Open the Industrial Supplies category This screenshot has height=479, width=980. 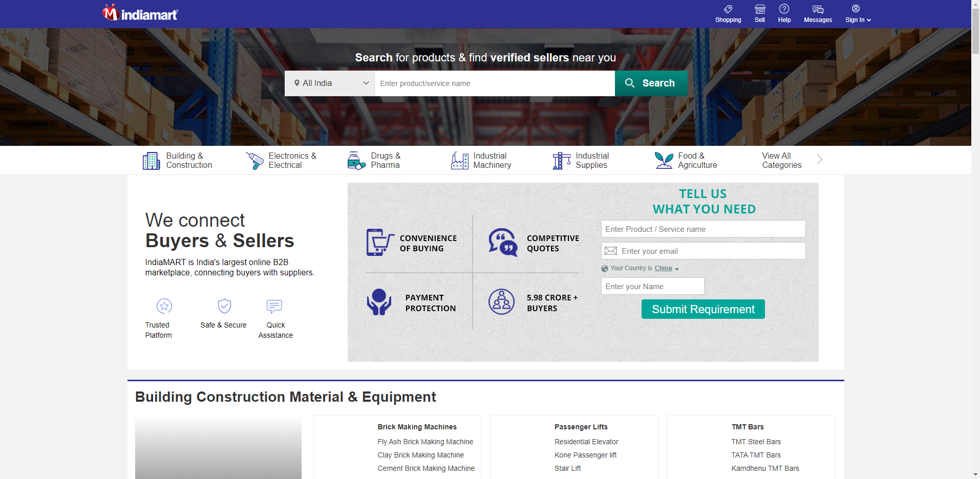592,161
